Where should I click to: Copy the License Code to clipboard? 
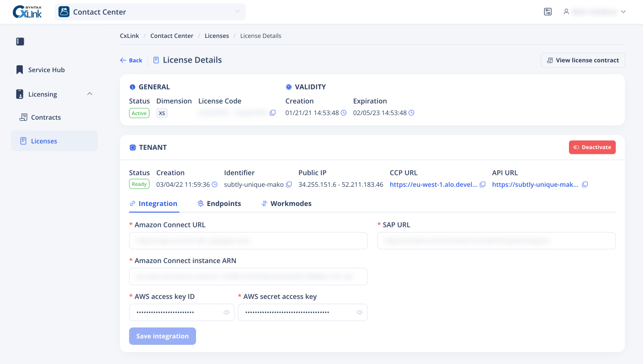click(272, 113)
